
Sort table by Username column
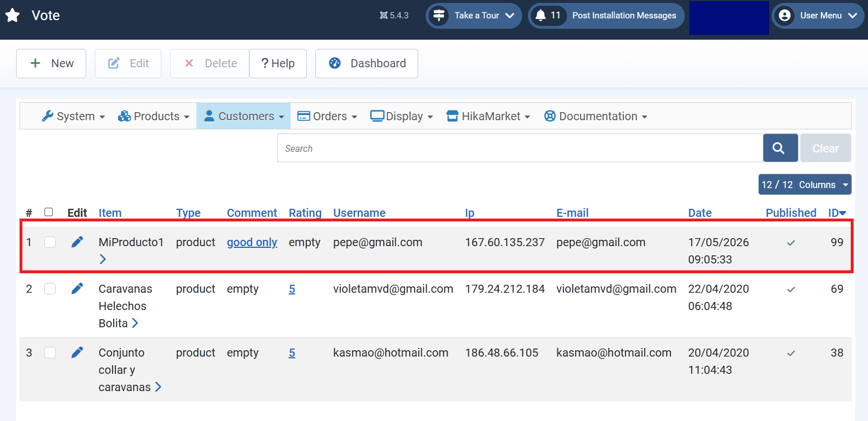click(359, 213)
